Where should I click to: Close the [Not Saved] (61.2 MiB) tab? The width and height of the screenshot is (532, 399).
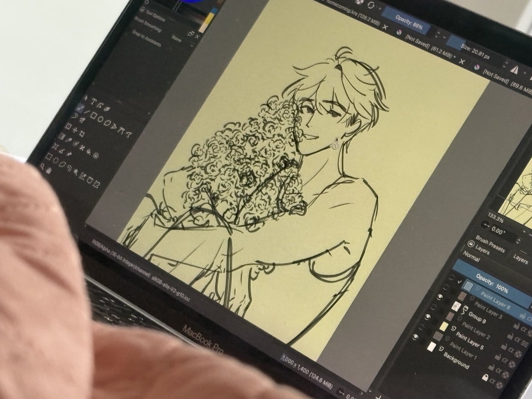[462, 62]
